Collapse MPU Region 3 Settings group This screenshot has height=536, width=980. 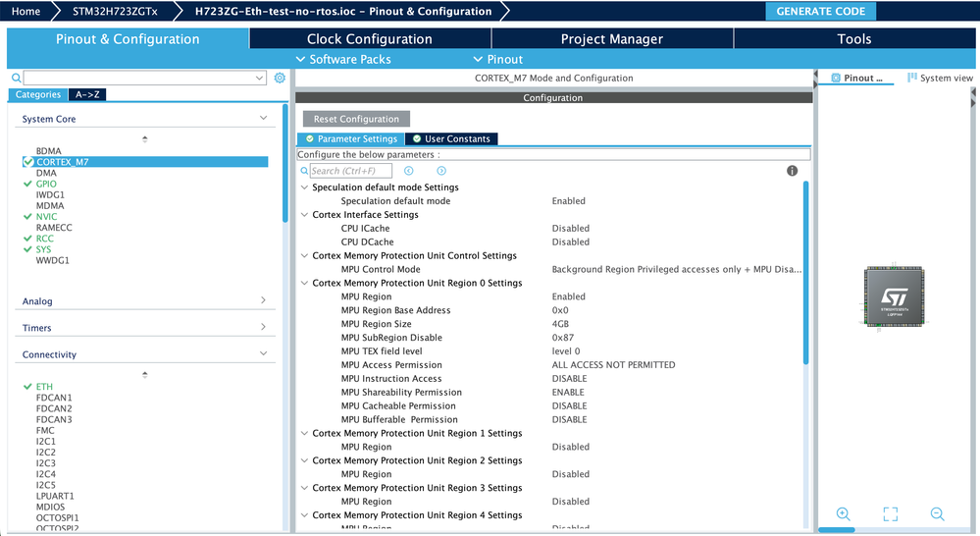[x=304, y=488]
